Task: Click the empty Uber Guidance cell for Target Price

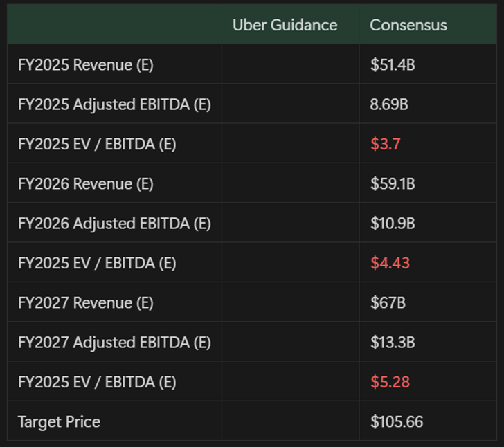Action: [290, 421]
